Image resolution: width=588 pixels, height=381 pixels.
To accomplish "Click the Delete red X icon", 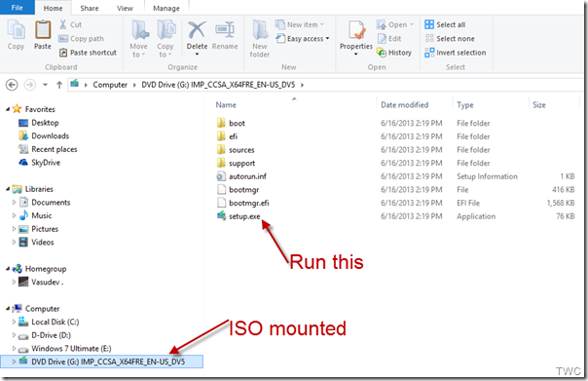I will point(197,30).
